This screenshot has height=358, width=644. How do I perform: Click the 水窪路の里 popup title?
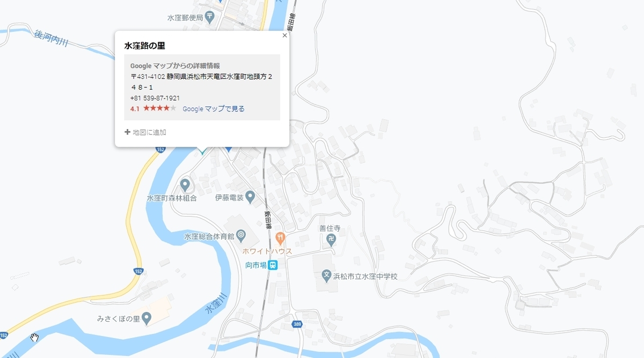[x=144, y=46]
